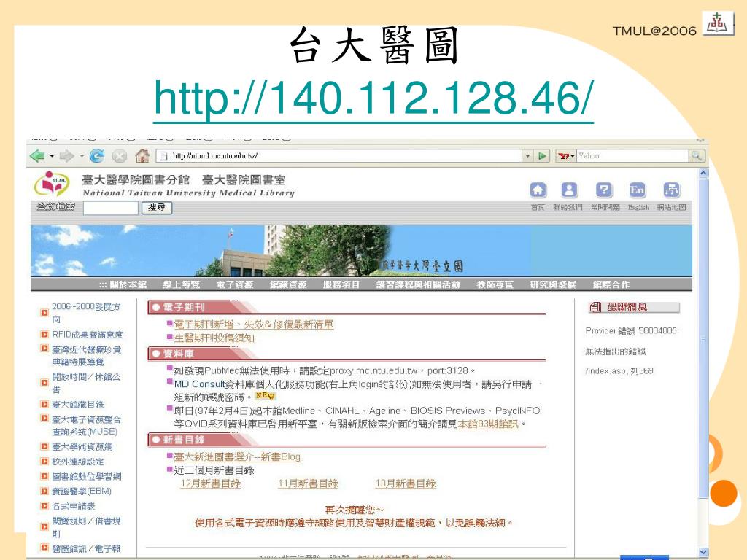Click the Yahoo search magnifier icon
This screenshot has height=560, width=747.
tap(697, 156)
